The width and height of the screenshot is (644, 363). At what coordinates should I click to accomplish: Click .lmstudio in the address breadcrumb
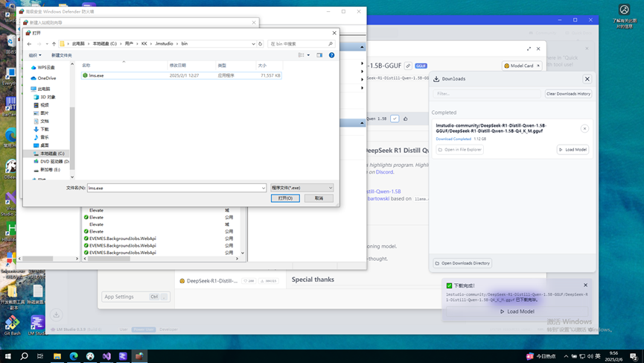tap(164, 43)
